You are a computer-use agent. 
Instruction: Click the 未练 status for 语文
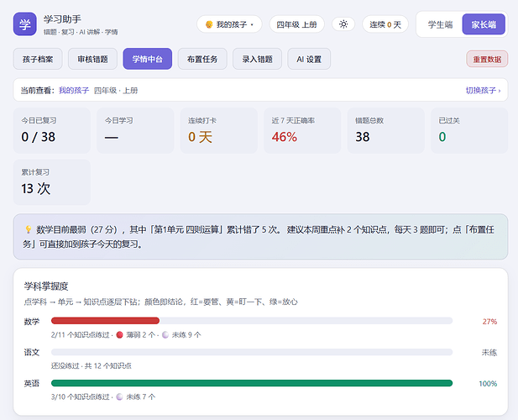(x=489, y=353)
